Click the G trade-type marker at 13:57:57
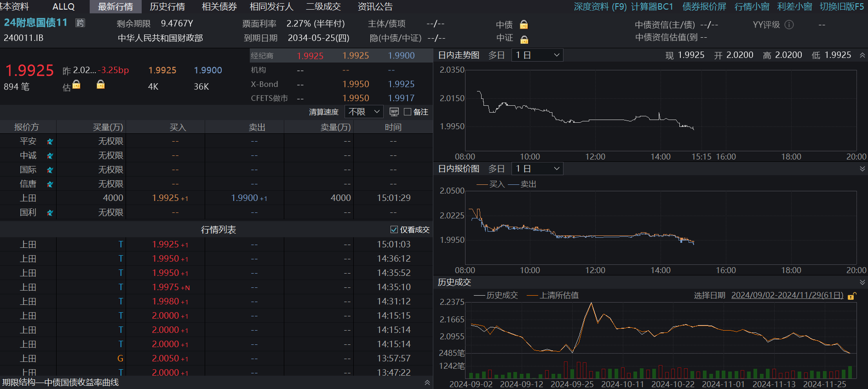The image size is (868, 389). pos(120,358)
